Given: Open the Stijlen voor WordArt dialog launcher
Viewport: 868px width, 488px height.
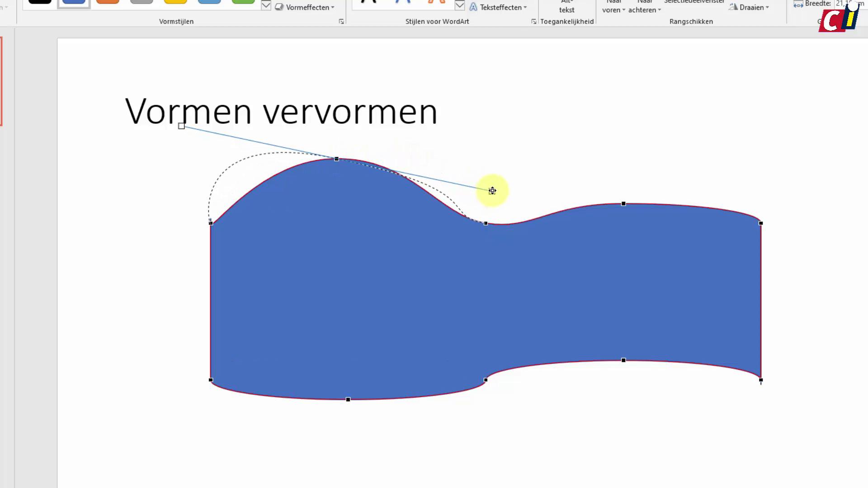Looking at the screenshot, I should click(534, 21).
